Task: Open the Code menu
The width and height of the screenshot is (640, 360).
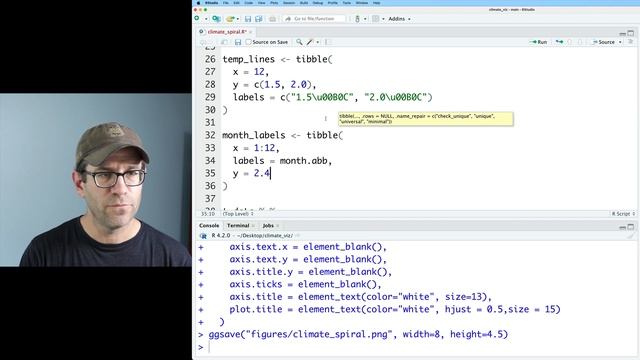Action: [249, 3]
